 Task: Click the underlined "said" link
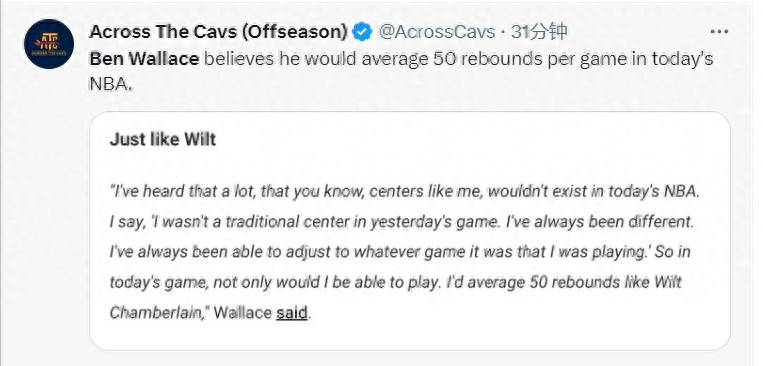(x=291, y=312)
